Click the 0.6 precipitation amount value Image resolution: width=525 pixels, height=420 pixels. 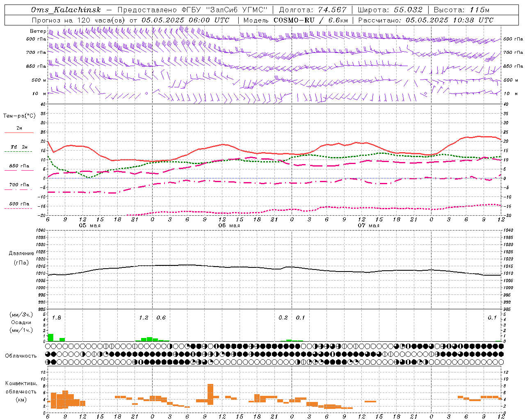161,318
